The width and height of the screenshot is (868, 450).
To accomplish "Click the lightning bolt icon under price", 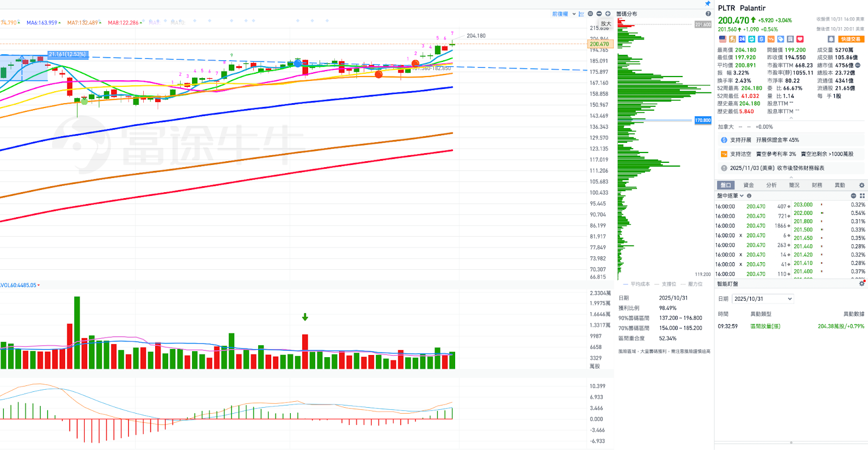I will pyautogui.click(x=732, y=39).
